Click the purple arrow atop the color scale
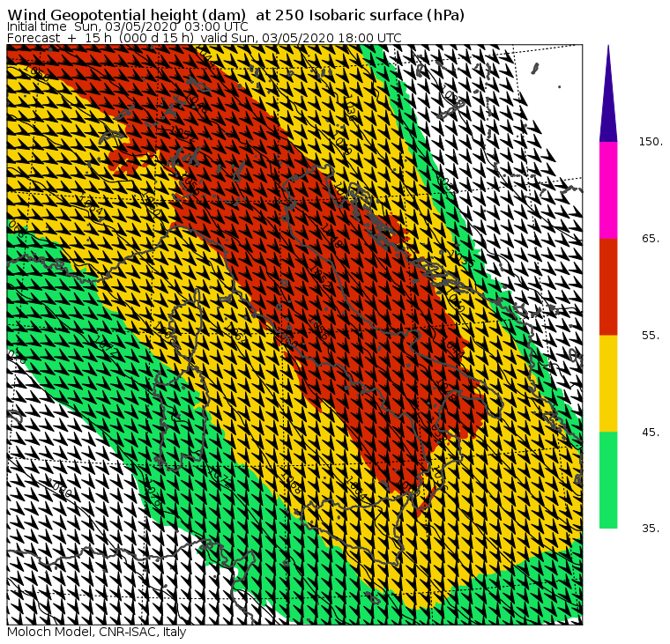670x644 pixels. 608,94
